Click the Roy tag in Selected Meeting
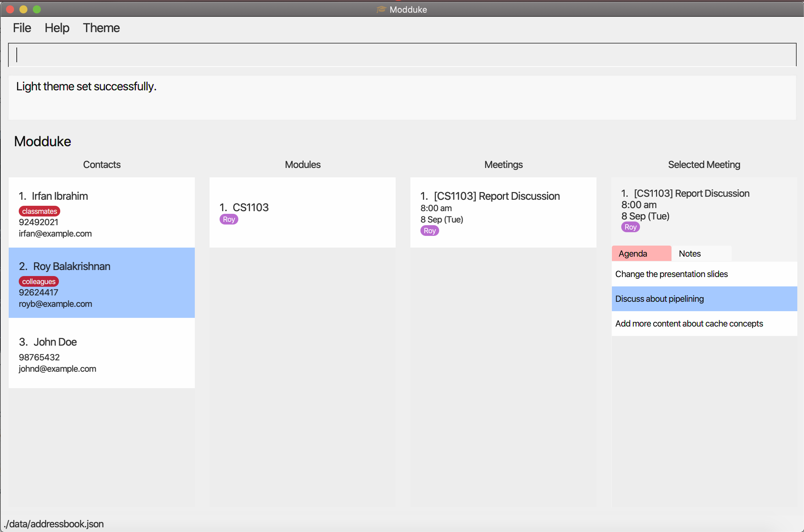This screenshot has height=532, width=804. point(630,227)
